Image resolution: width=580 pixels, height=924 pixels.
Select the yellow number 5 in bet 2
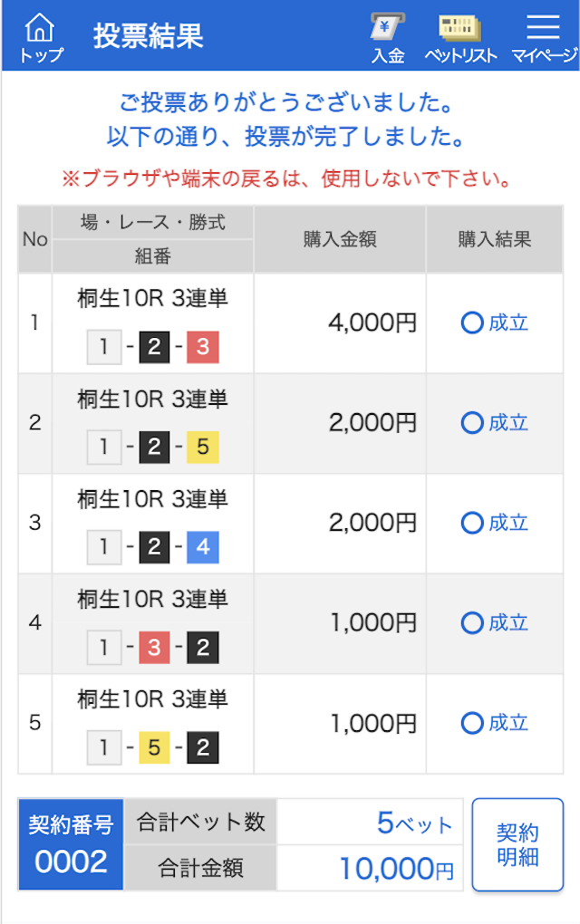click(203, 447)
